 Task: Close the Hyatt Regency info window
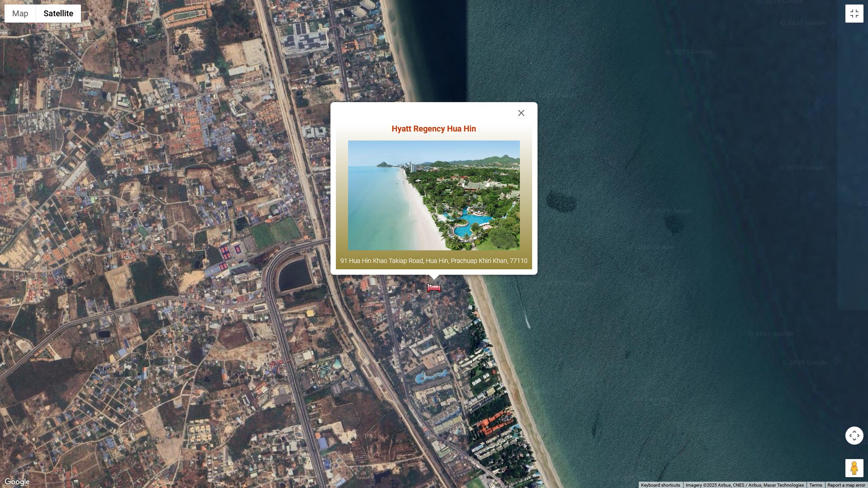pos(521,113)
